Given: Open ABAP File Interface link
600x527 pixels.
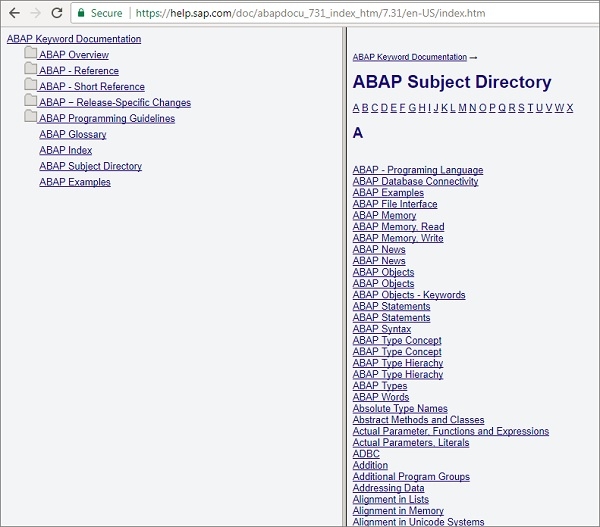Looking at the screenshot, I should (x=395, y=204).
